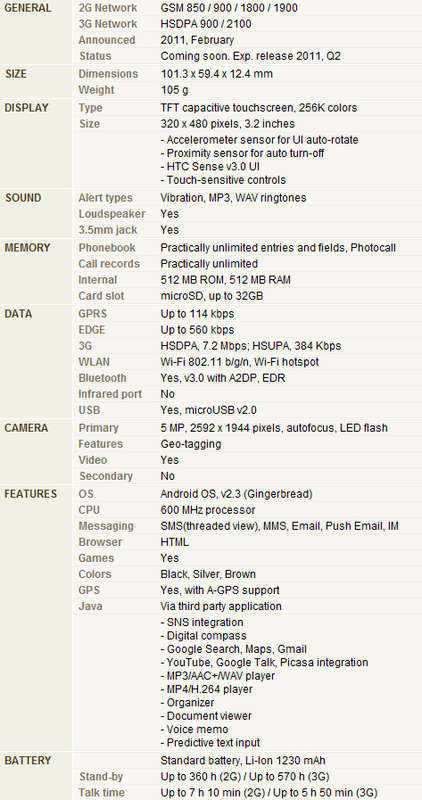The width and height of the screenshot is (422, 800).
Task: Select the Android OS v2.3 Gingerbread value
Action: [236, 494]
